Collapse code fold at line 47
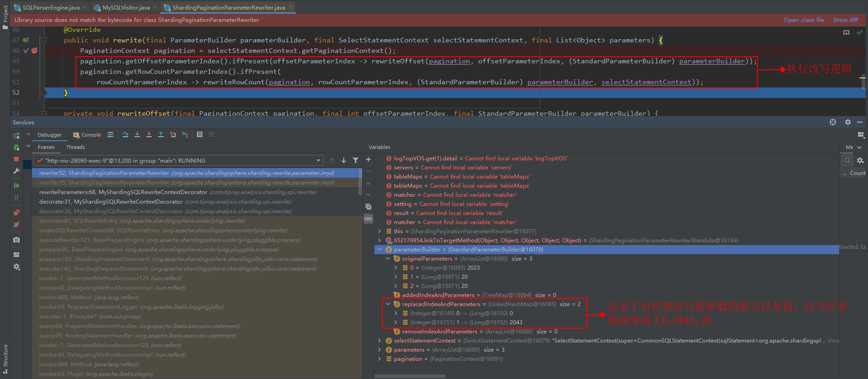 coord(44,40)
